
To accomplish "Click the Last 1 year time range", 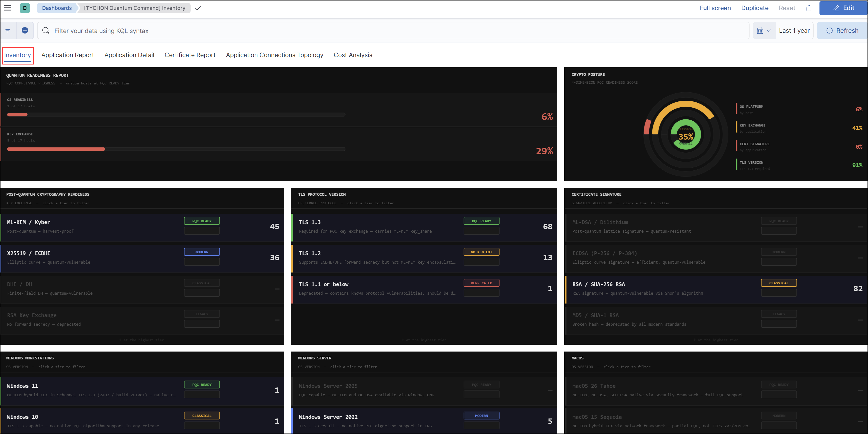I will [794, 31].
